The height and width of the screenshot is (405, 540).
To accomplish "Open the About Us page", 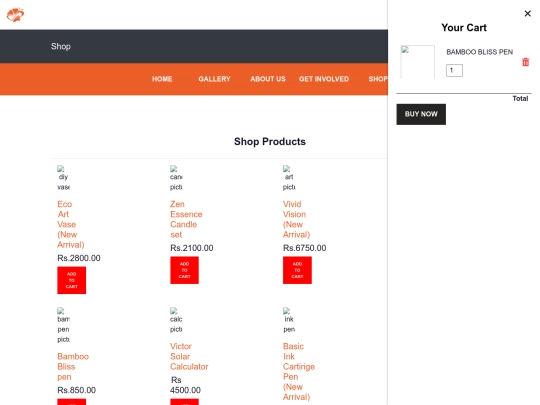I will click(x=268, y=79).
